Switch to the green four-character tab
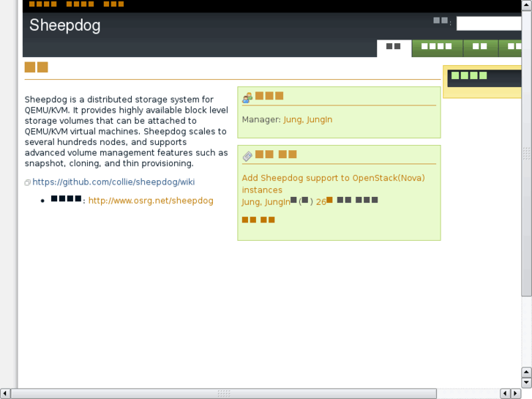Viewport: 532px width, 399px height. tap(437, 48)
